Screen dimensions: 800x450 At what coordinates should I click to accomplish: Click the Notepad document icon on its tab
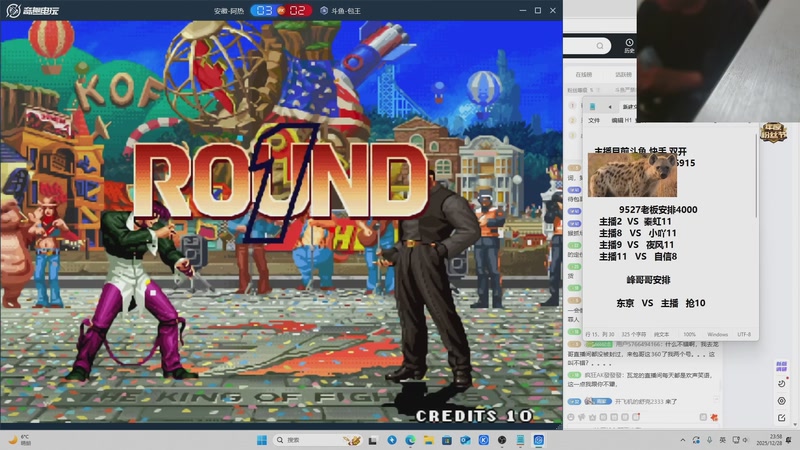coord(592,107)
